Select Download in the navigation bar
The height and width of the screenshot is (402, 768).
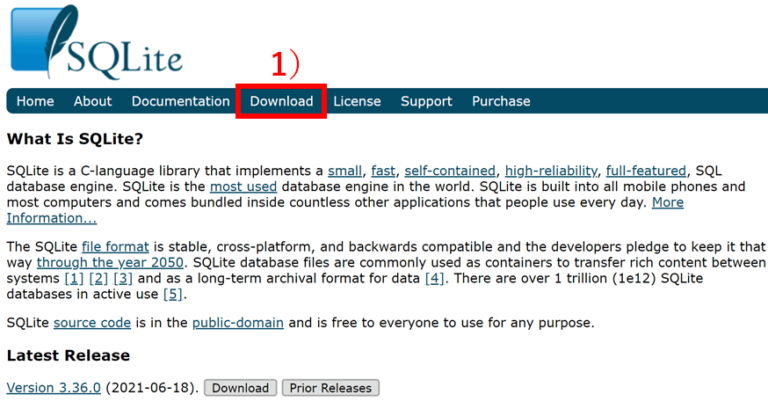281,101
